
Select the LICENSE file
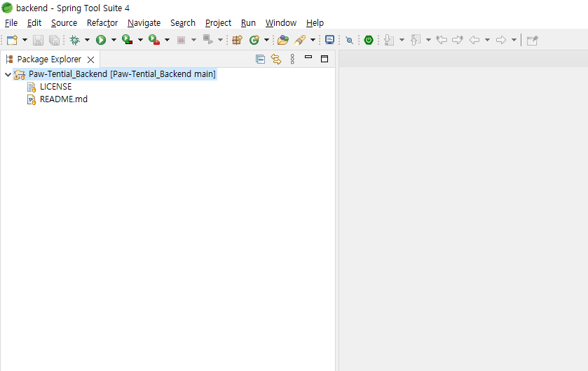[x=55, y=87]
